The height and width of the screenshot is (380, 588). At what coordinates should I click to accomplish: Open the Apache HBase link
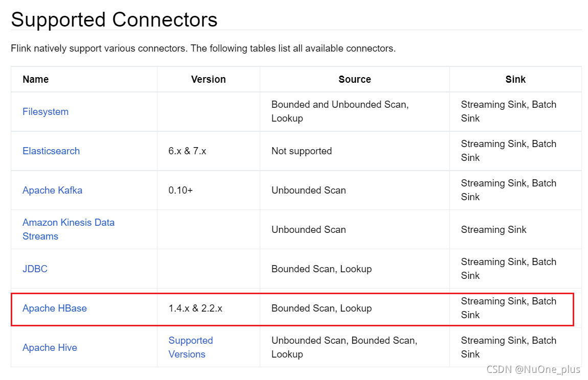point(55,308)
